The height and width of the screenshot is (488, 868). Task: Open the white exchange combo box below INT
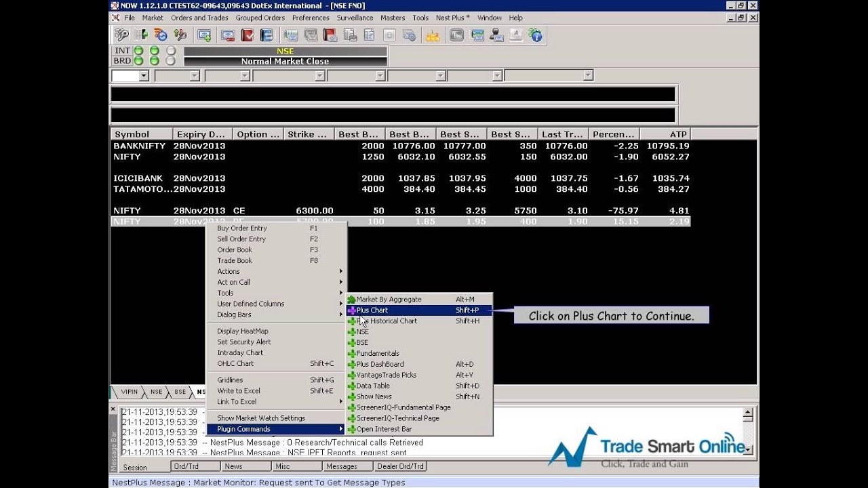point(130,76)
